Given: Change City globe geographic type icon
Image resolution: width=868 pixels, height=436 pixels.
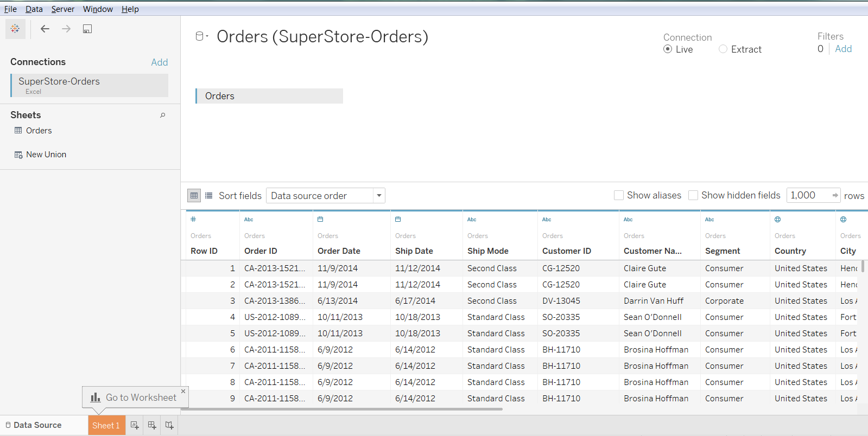Looking at the screenshot, I should (x=844, y=219).
